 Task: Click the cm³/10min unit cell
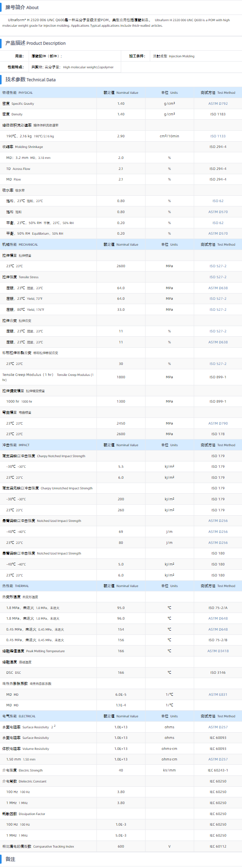(x=169, y=136)
